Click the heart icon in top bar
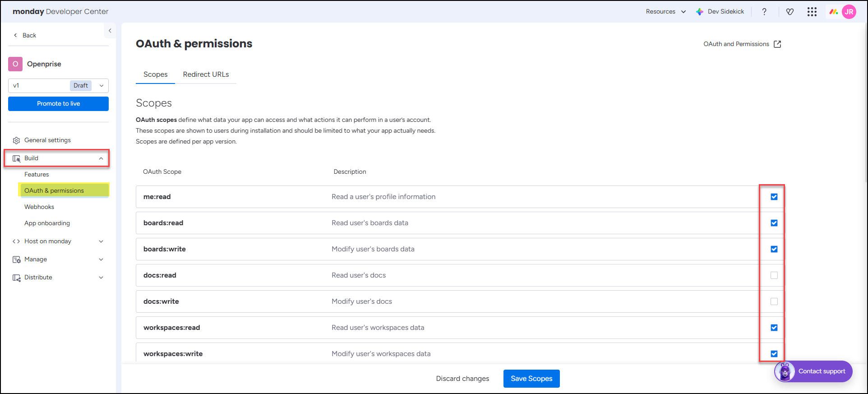The height and width of the screenshot is (394, 868). tap(790, 12)
